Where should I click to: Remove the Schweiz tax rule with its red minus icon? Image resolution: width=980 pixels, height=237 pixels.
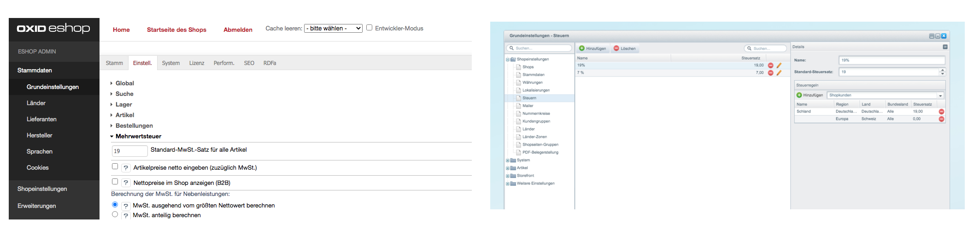point(941,119)
